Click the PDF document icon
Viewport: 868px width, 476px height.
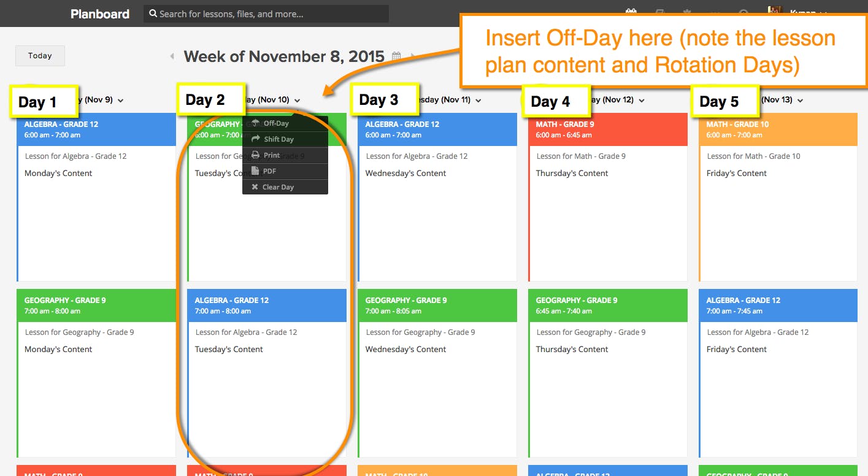coord(255,171)
